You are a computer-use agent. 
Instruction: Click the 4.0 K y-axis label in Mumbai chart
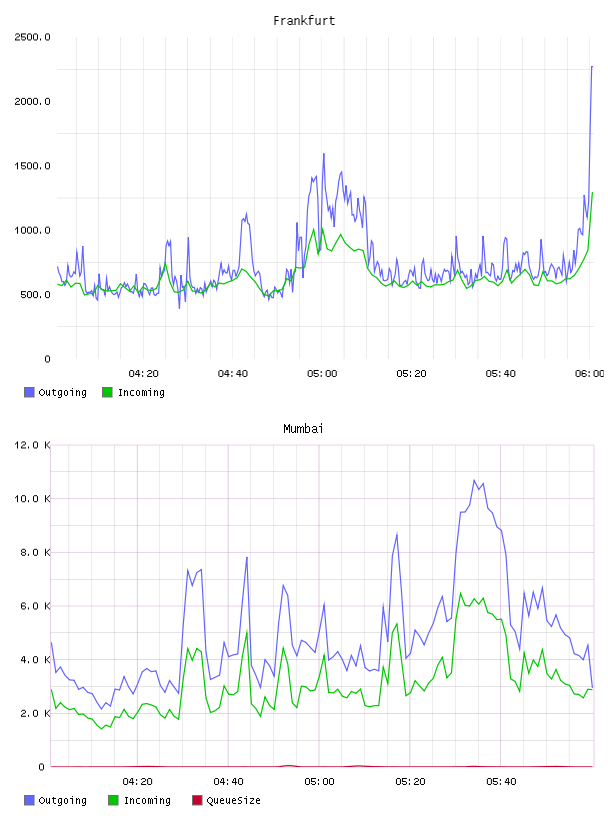tap(35, 659)
